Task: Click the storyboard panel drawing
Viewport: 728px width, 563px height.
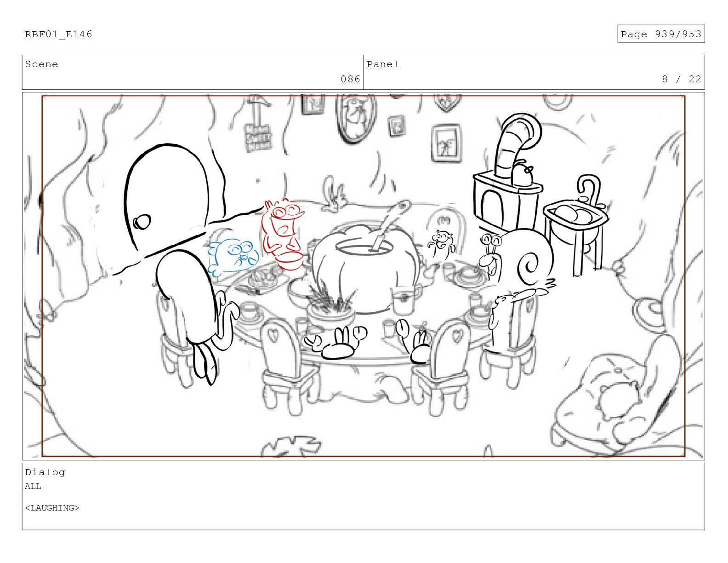Action: [363, 276]
